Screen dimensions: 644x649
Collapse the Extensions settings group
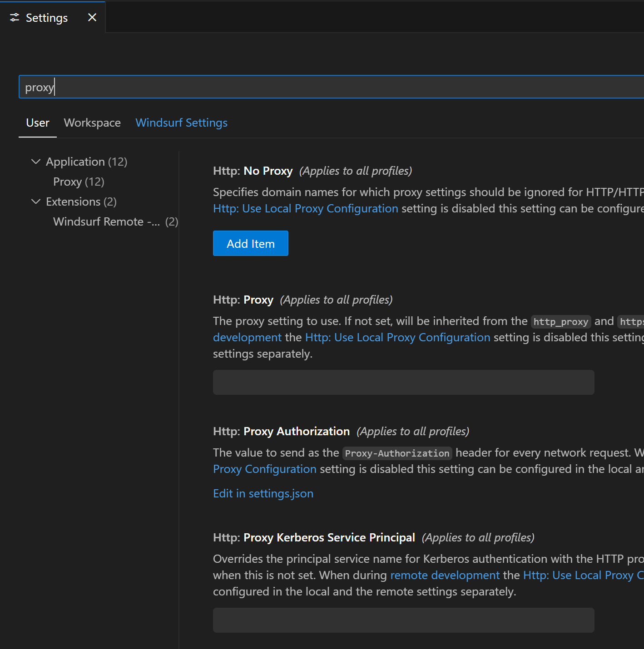click(36, 202)
